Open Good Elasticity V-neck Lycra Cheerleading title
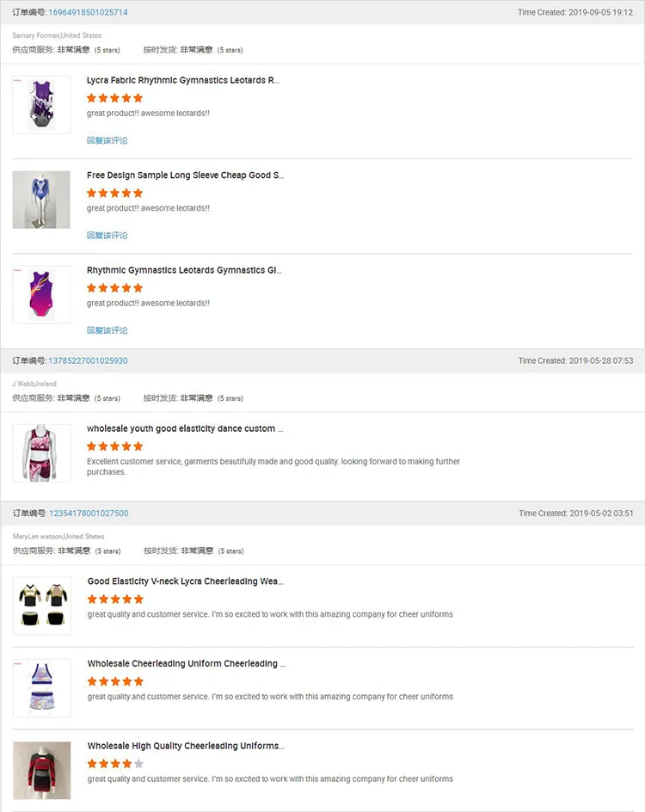Image resolution: width=645 pixels, height=812 pixels. 185,581
